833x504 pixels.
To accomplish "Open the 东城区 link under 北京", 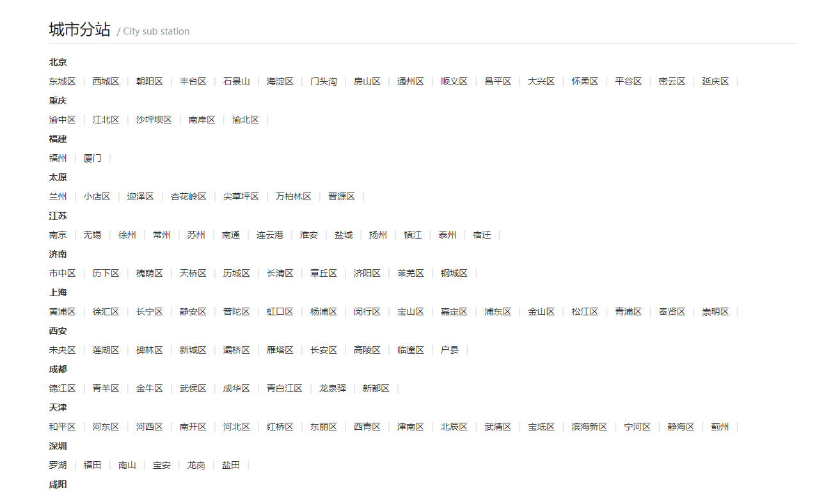I will (62, 81).
